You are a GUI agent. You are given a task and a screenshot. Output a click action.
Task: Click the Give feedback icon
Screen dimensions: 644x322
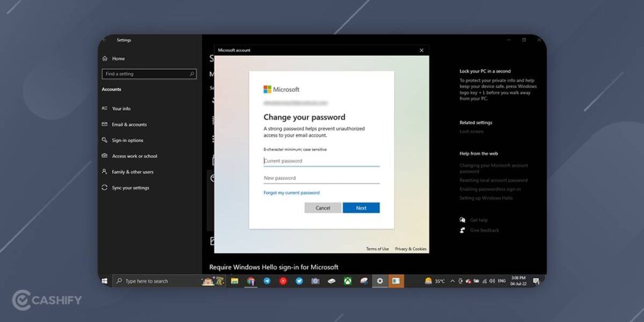click(463, 230)
